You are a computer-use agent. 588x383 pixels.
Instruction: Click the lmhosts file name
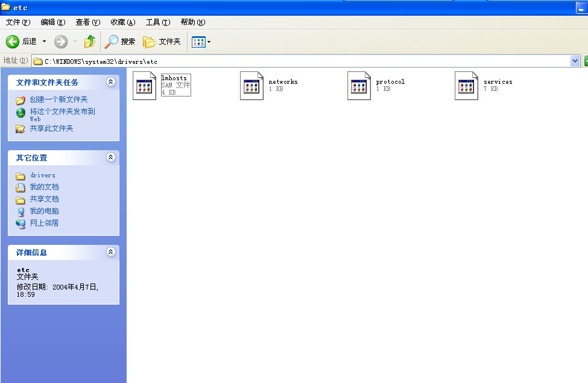click(174, 78)
